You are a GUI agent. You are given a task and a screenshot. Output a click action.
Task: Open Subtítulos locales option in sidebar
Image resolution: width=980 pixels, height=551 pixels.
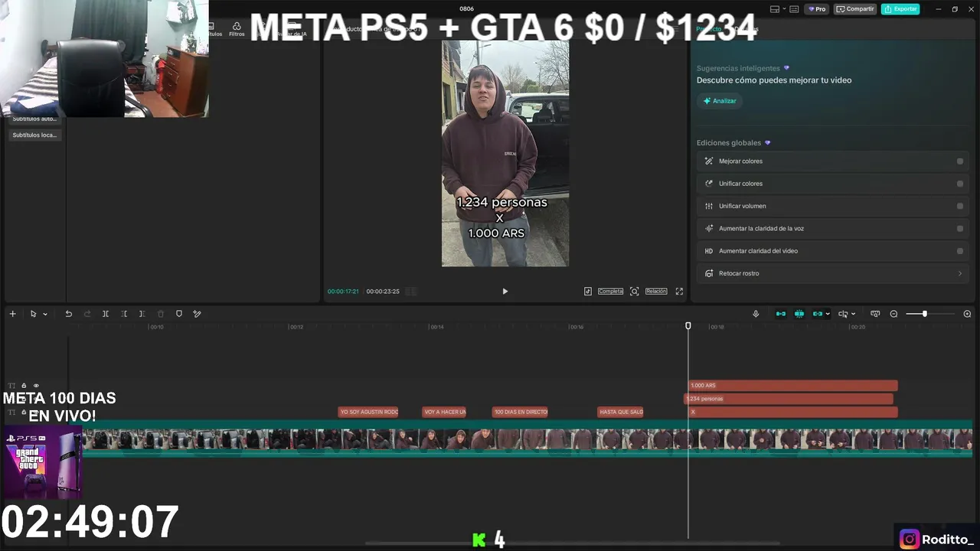(x=34, y=135)
